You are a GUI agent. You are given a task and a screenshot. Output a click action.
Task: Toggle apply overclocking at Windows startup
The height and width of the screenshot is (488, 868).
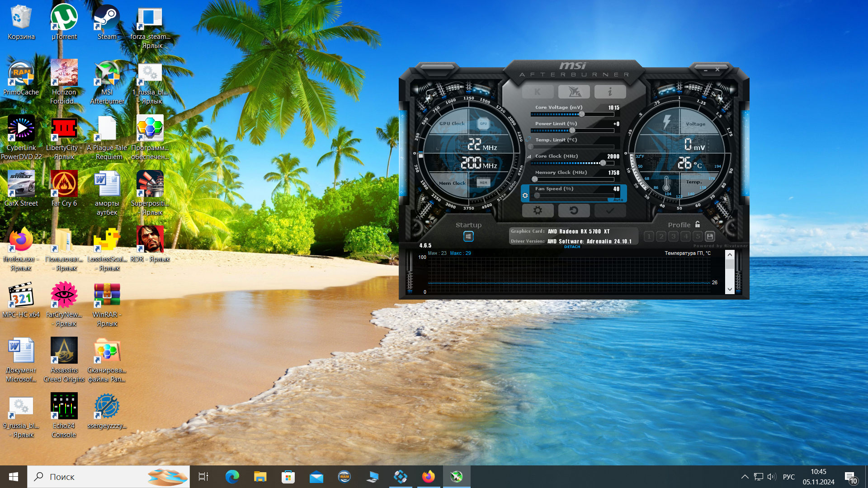tap(468, 236)
